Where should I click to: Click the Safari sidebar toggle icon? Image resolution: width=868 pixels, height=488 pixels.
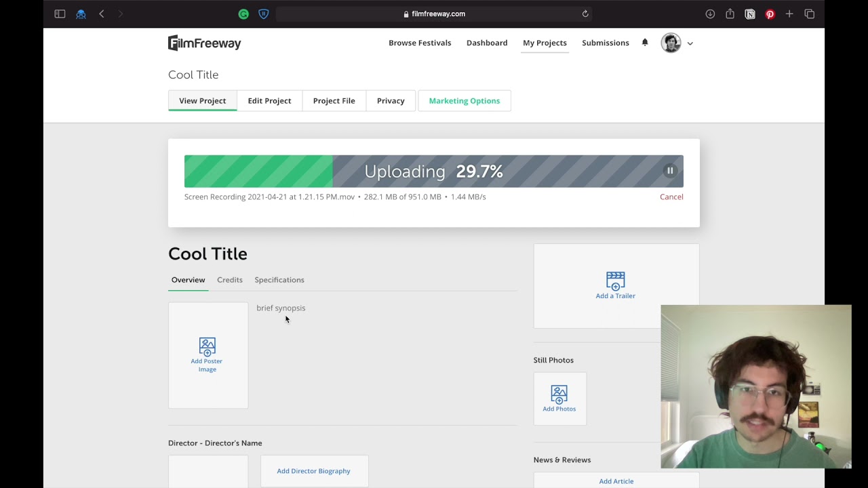(x=60, y=14)
